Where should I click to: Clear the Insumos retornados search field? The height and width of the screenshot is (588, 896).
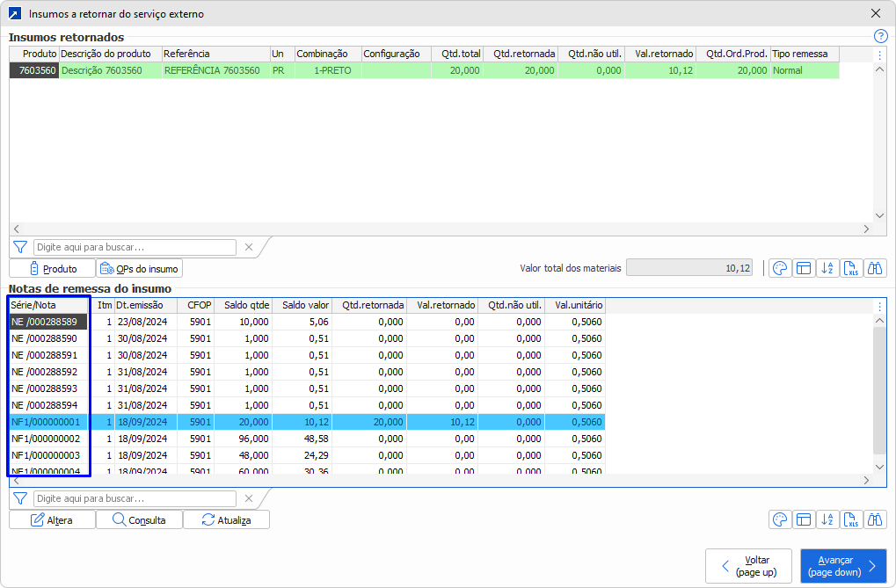248,248
